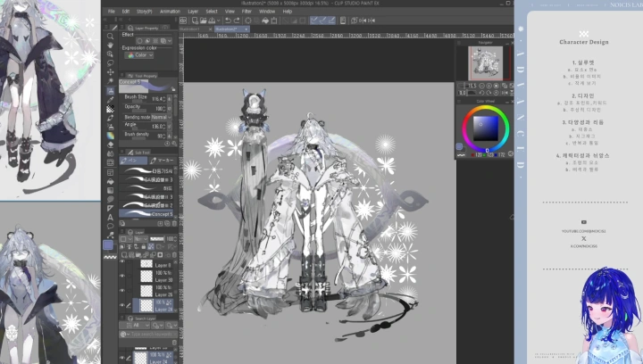Open the Window menu

[x=267, y=12]
